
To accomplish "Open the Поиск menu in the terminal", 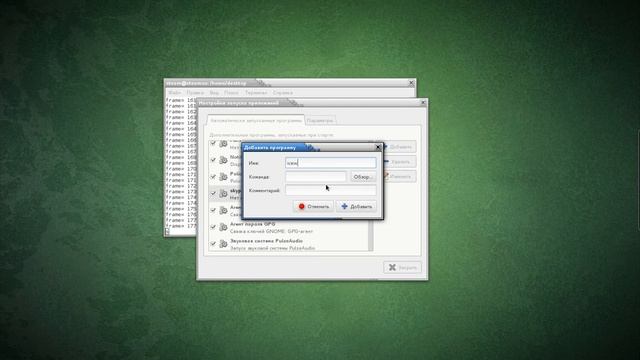I will [231, 93].
